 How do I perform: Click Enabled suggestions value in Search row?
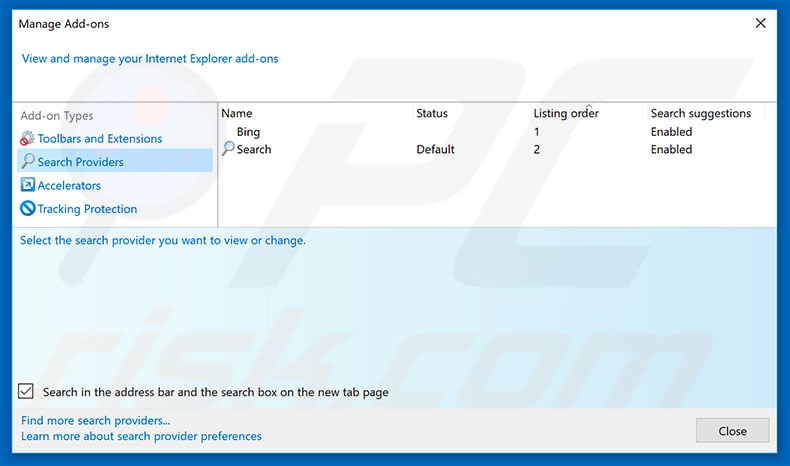click(671, 149)
